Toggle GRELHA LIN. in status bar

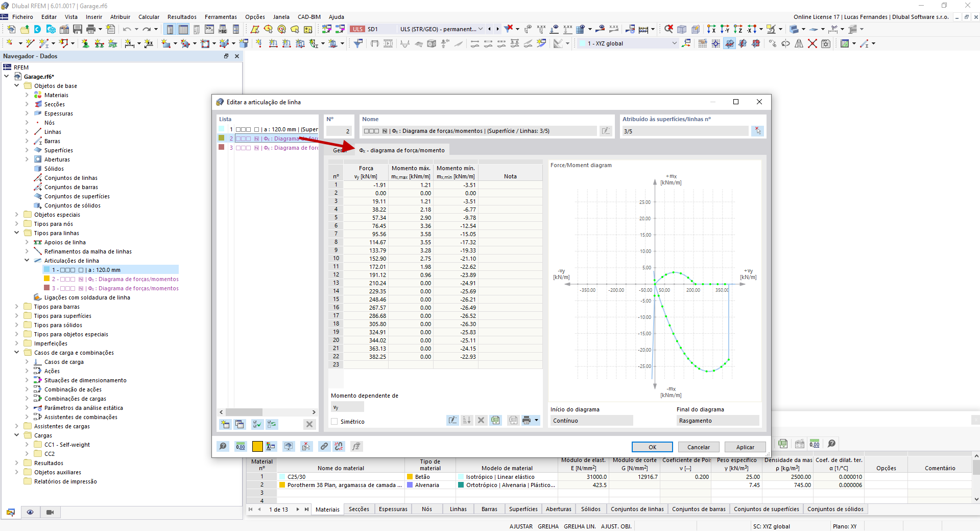point(580,526)
